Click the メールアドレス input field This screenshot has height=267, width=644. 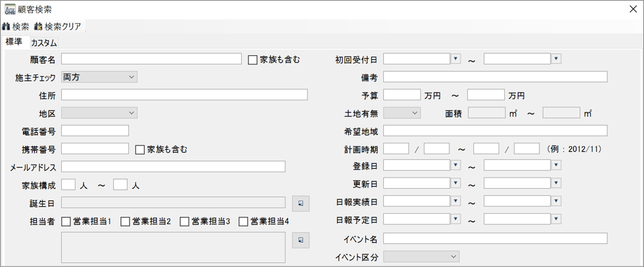click(x=173, y=166)
